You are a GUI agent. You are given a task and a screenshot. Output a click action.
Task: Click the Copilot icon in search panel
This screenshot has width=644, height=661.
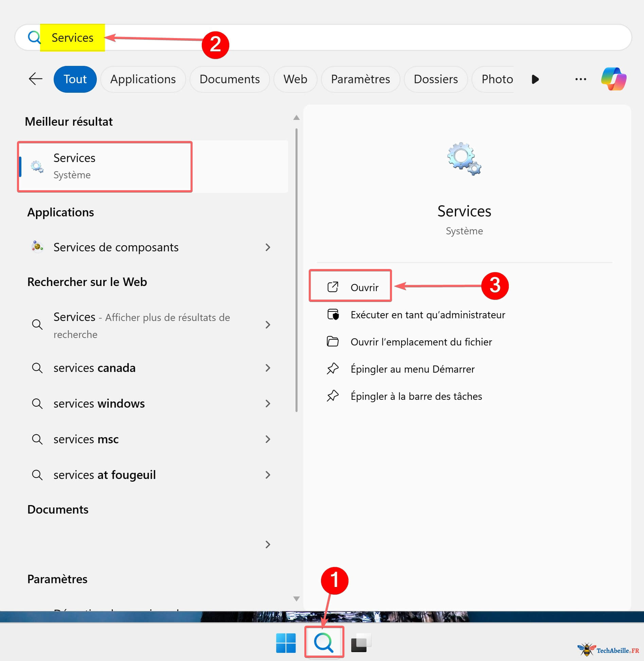tap(613, 79)
